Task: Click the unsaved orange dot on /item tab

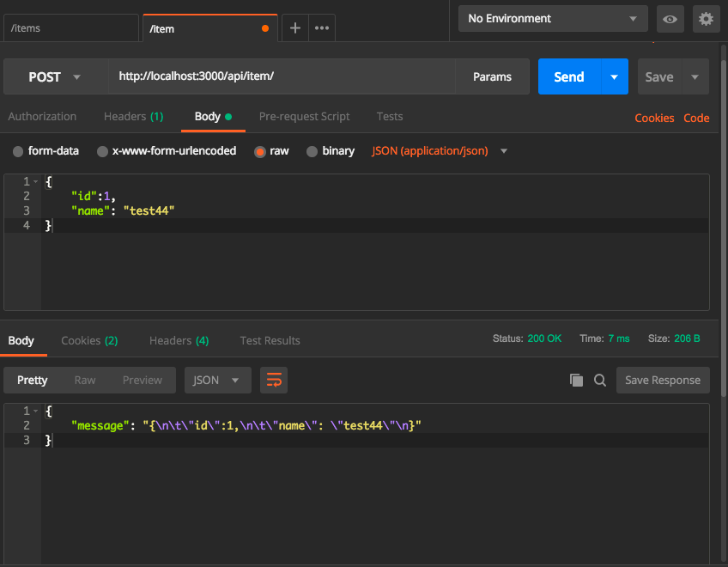Action: point(265,29)
